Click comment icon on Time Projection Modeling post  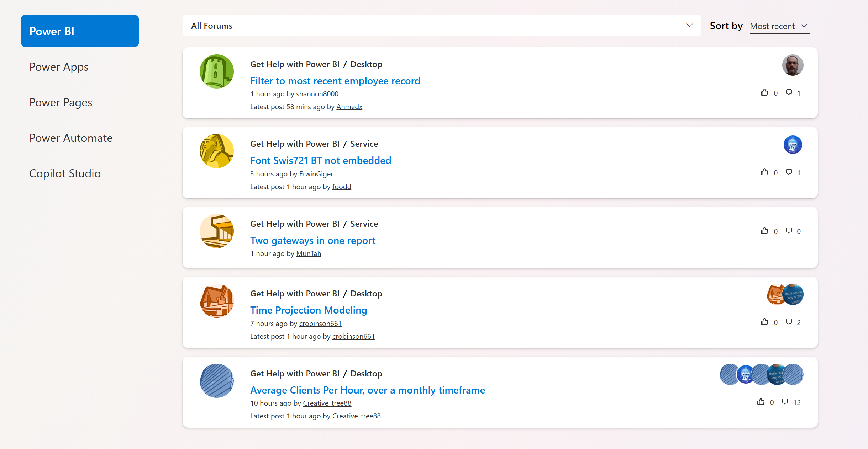[789, 322]
